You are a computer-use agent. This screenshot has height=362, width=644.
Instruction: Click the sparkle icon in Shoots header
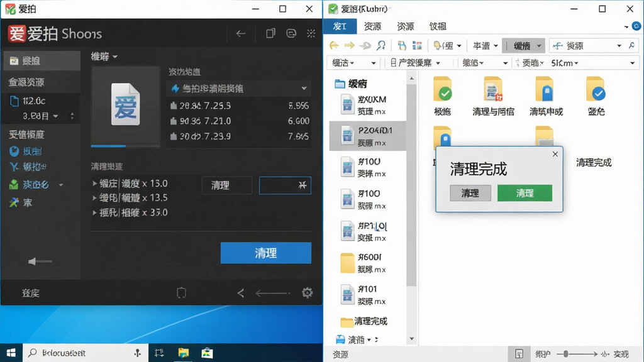pyautogui.click(x=311, y=34)
